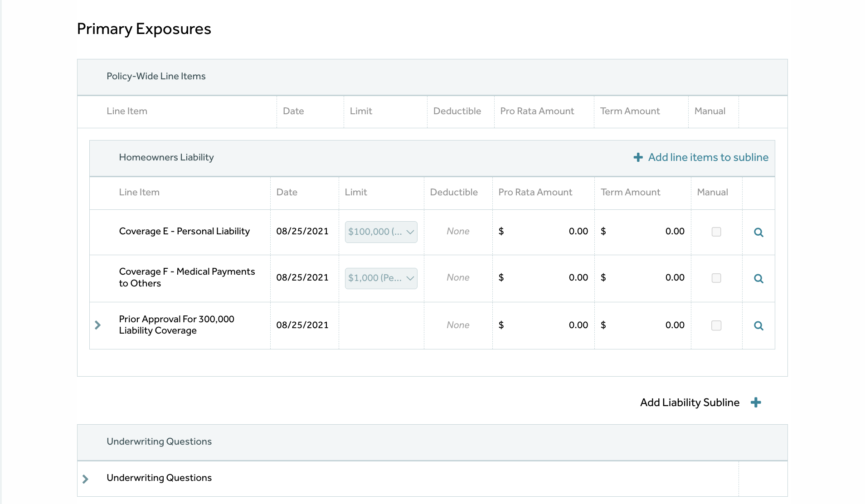This screenshot has width=865, height=504.
Task: Click Add Liability Subline text
Action: (x=690, y=402)
